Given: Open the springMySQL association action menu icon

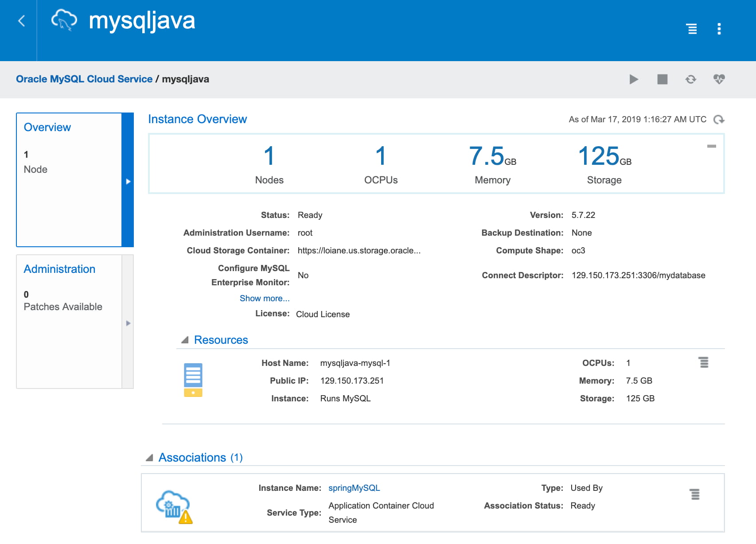Looking at the screenshot, I should [x=695, y=494].
